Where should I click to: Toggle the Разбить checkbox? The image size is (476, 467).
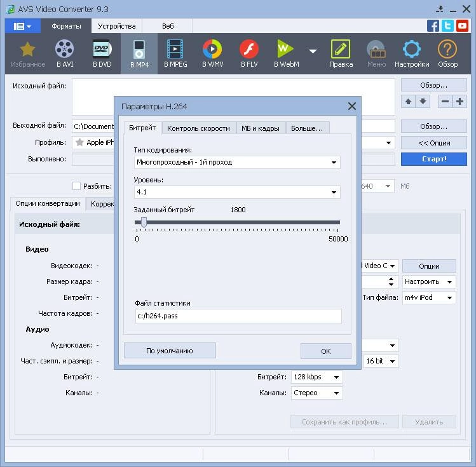tap(76, 186)
